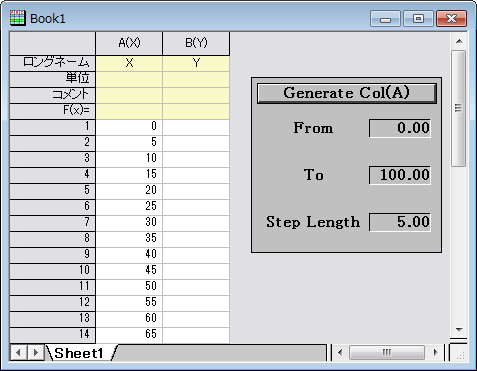Click the horizontal scrollbar right arrow
The height and width of the screenshot is (371, 477).
coord(435,353)
